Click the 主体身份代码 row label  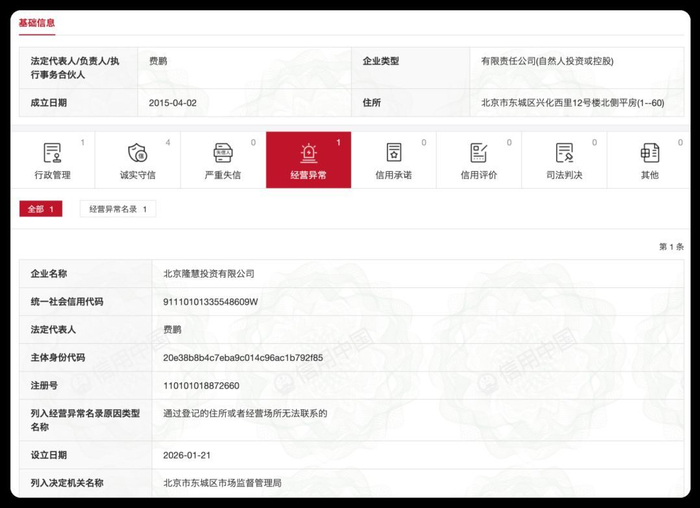[x=58, y=358]
